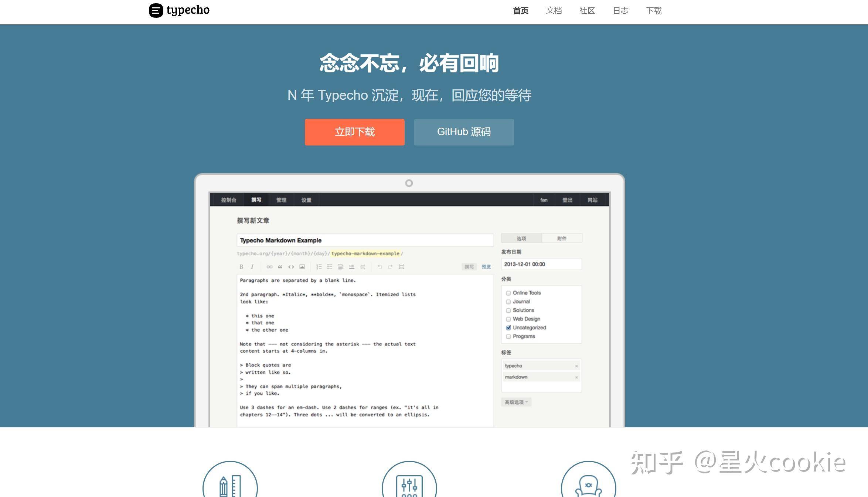Screen dimensions: 868x497
Task: Check the Journal category
Action: pyautogui.click(x=508, y=302)
